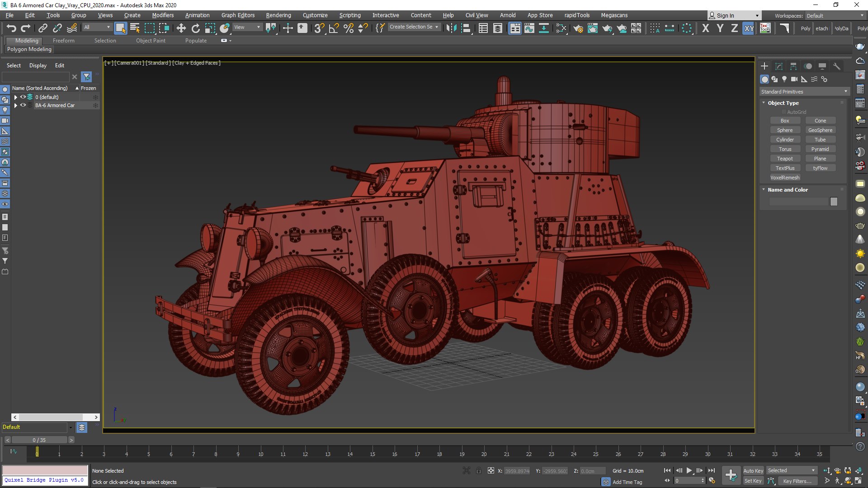Viewport: 868px width, 488px height.
Task: Create a Teapot primitive
Action: (x=785, y=159)
